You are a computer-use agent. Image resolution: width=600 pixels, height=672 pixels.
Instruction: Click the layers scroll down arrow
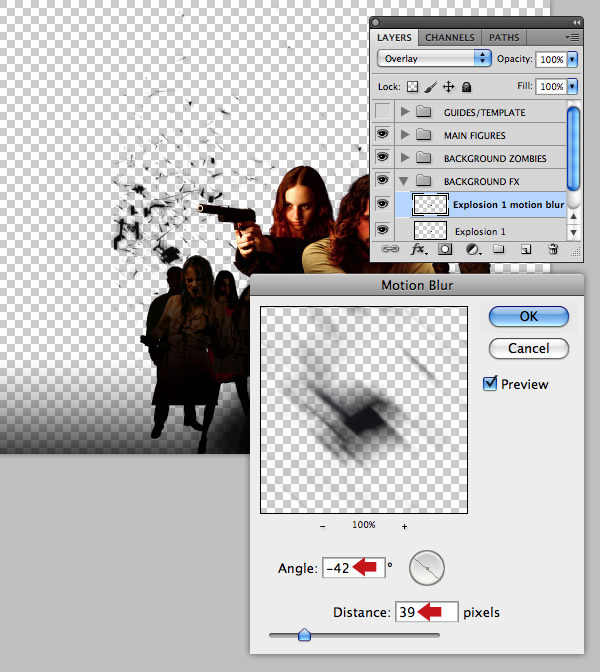coord(573,233)
